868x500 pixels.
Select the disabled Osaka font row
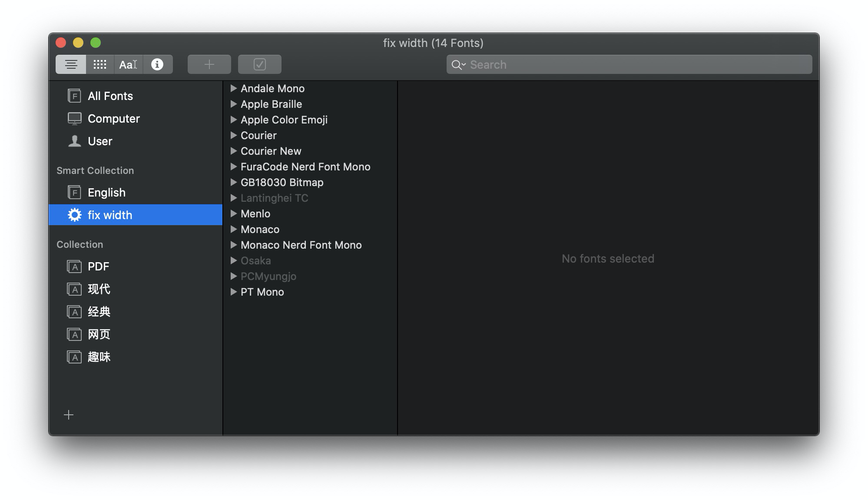(310, 260)
